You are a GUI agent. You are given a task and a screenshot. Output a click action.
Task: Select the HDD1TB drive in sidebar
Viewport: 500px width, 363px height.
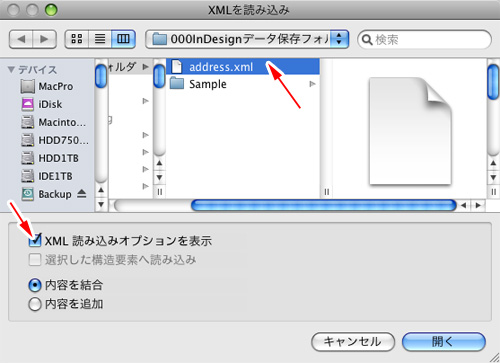point(50,158)
